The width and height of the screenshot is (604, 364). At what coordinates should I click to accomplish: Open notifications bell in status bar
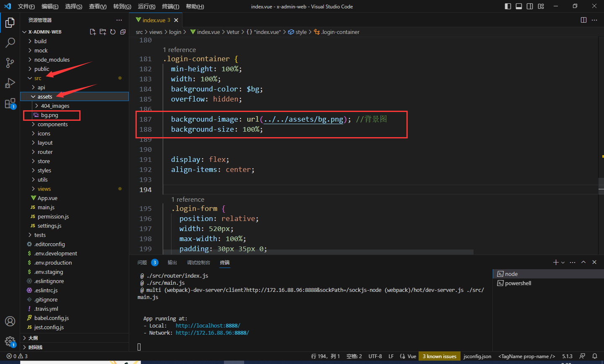(594, 356)
